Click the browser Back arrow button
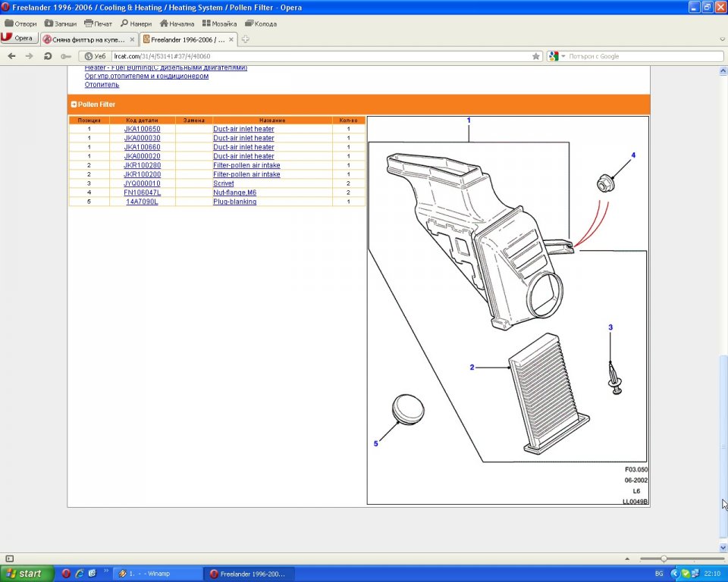 click(x=11, y=56)
